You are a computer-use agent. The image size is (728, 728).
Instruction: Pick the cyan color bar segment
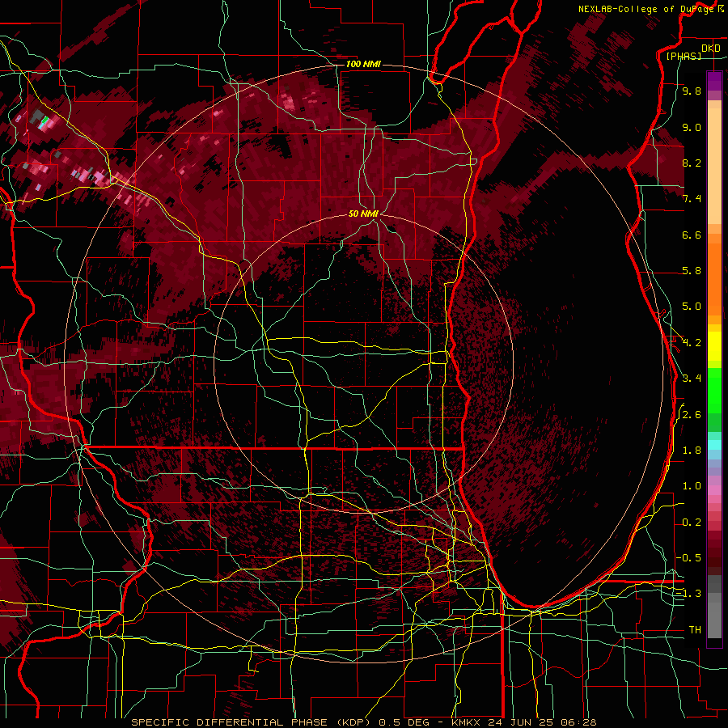pyautogui.click(x=714, y=445)
